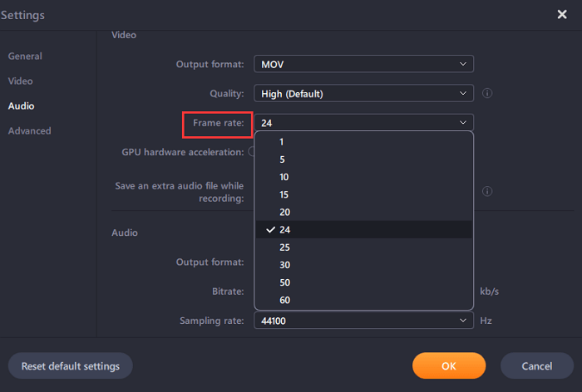The height and width of the screenshot is (392, 582).
Task: Open the Sampling rate dropdown
Action: tap(364, 320)
